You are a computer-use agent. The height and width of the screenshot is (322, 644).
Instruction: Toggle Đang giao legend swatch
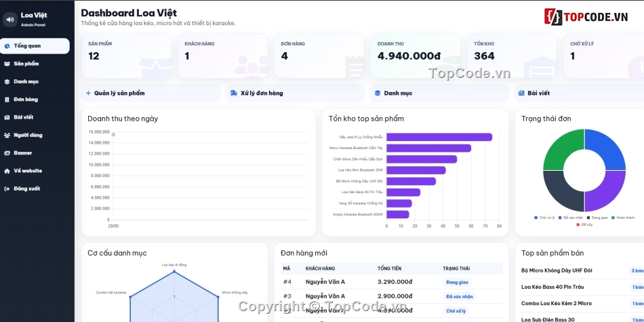click(x=588, y=218)
